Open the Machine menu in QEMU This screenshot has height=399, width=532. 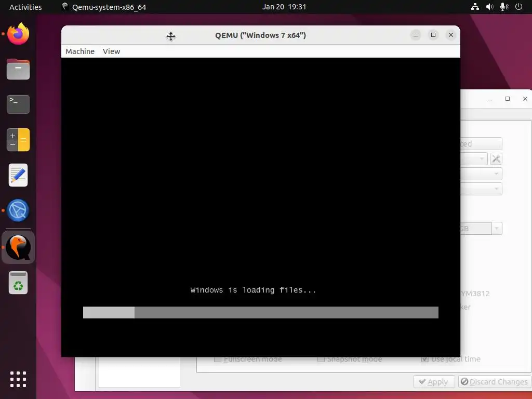(x=80, y=51)
